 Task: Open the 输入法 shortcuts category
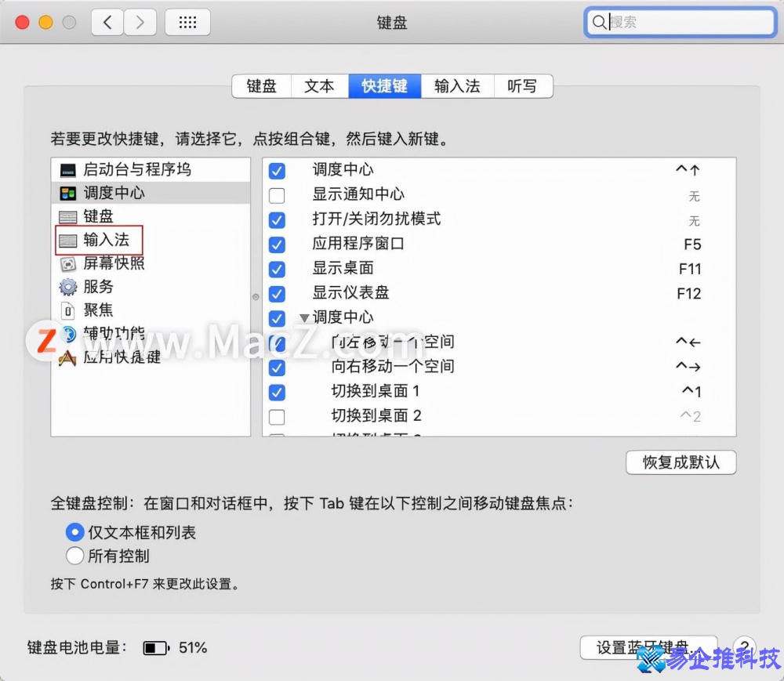pyautogui.click(x=97, y=240)
